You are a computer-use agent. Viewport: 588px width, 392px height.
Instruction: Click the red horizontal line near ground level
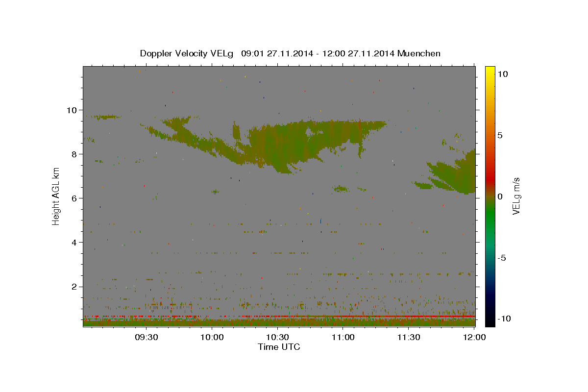(x=279, y=317)
